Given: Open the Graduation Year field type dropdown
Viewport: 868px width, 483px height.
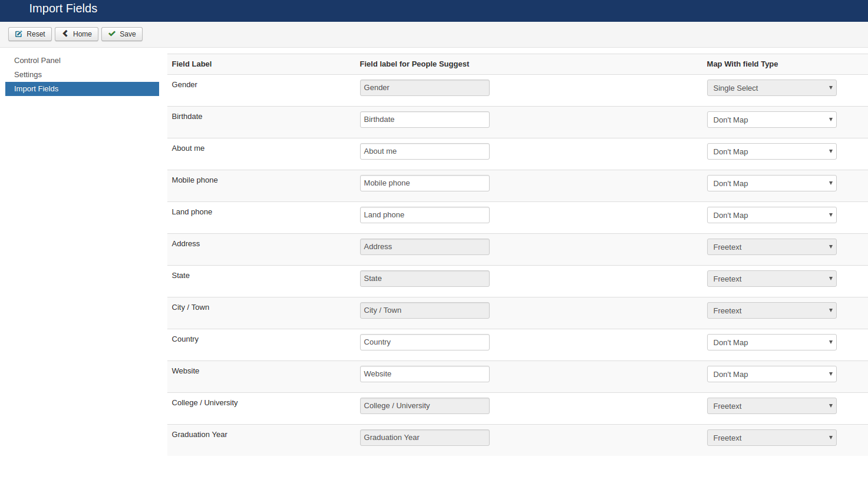Looking at the screenshot, I should pos(771,438).
